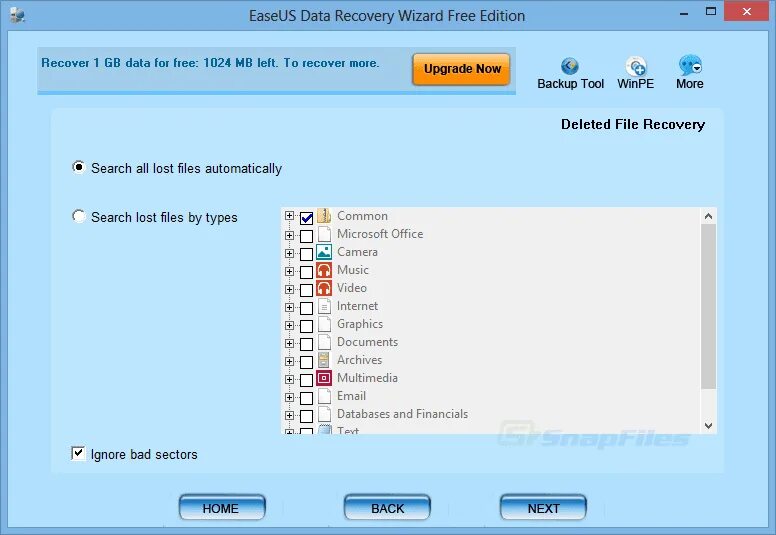Check the Camera checkbox
Image resolution: width=776 pixels, height=535 pixels.
pyautogui.click(x=306, y=254)
